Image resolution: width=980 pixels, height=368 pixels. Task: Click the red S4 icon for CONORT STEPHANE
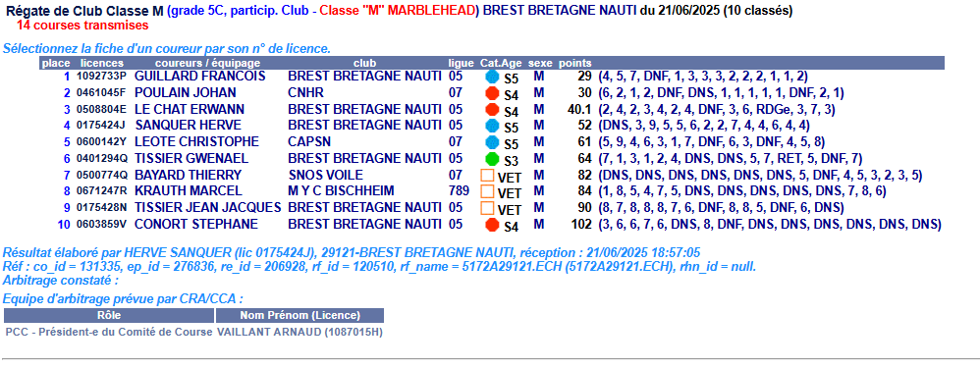click(x=493, y=225)
